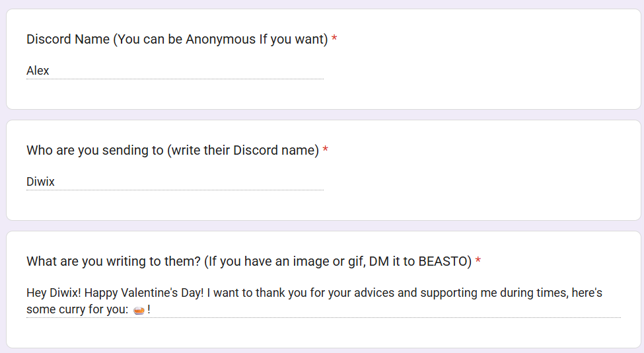Click the curry emoji in the message
Image resolution: width=644 pixels, height=353 pixels.
[x=139, y=310]
